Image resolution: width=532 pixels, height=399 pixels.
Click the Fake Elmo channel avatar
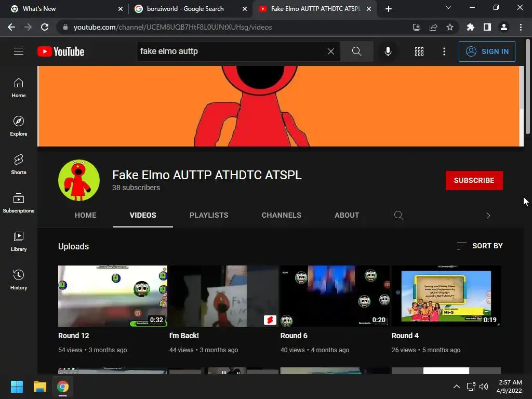pyautogui.click(x=79, y=180)
